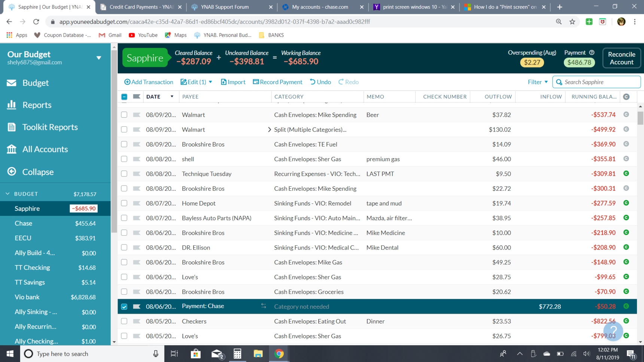The height and width of the screenshot is (362, 644).
Task: Open the Budget envelope icon in sidebar
Action: tap(12, 83)
